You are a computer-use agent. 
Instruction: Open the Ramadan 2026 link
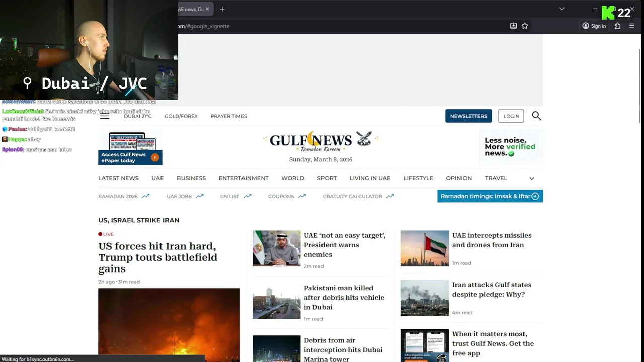click(x=118, y=196)
